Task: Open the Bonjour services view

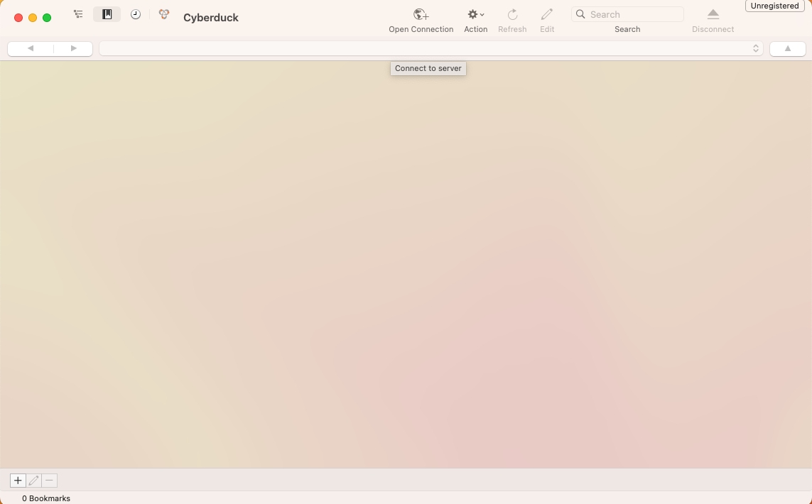Action: [164, 14]
